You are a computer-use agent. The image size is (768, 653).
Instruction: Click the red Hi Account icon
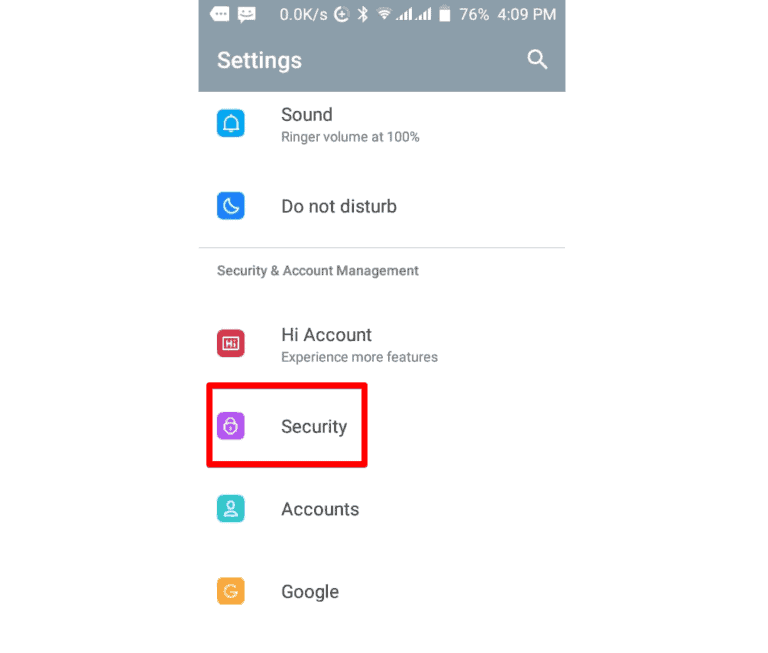pyautogui.click(x=231, y=343)
